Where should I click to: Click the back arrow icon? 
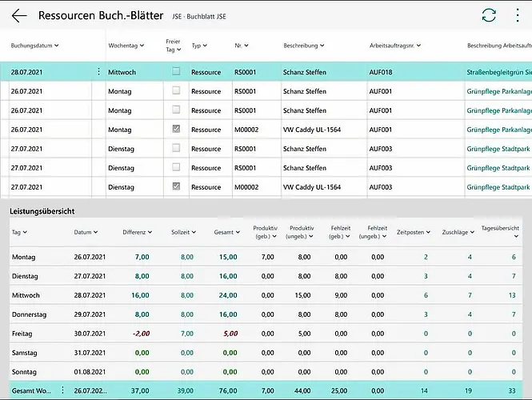(19, 16)
